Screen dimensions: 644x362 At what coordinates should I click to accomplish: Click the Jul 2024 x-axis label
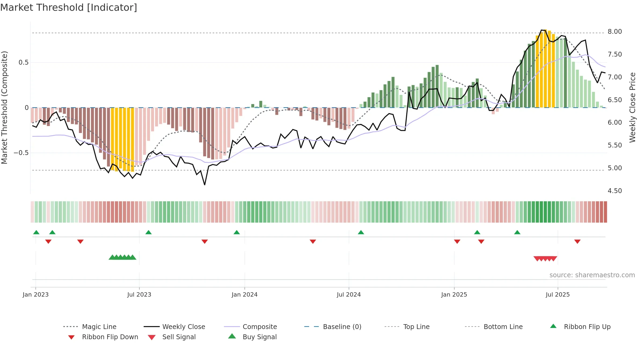pos(349,295)
